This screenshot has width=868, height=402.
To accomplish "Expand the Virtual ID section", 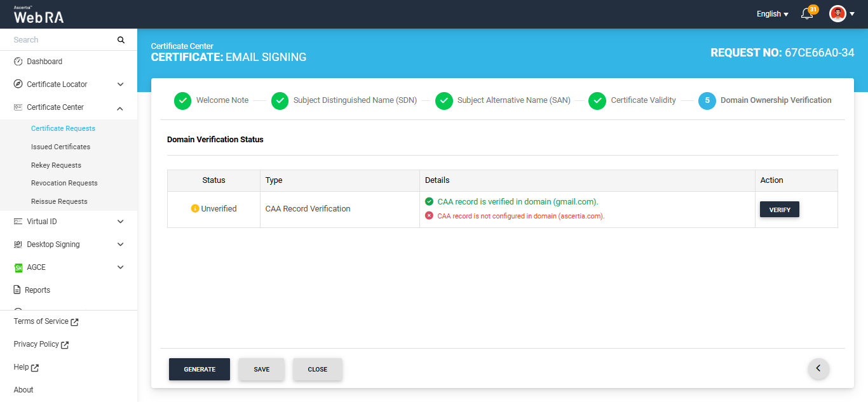I will [120, 222].
